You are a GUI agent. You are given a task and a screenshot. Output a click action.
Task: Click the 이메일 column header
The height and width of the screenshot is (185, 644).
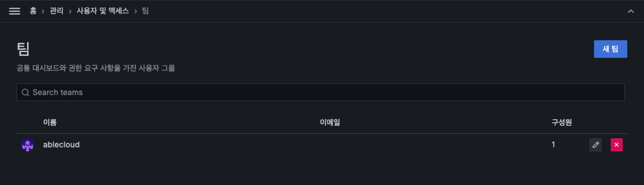330,122
